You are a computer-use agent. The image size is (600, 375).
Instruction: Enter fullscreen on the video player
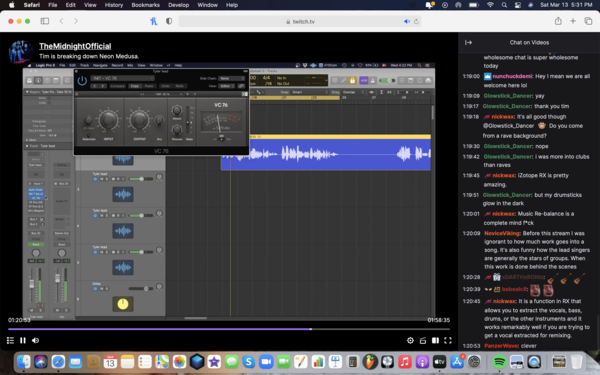tap(448, 340)
